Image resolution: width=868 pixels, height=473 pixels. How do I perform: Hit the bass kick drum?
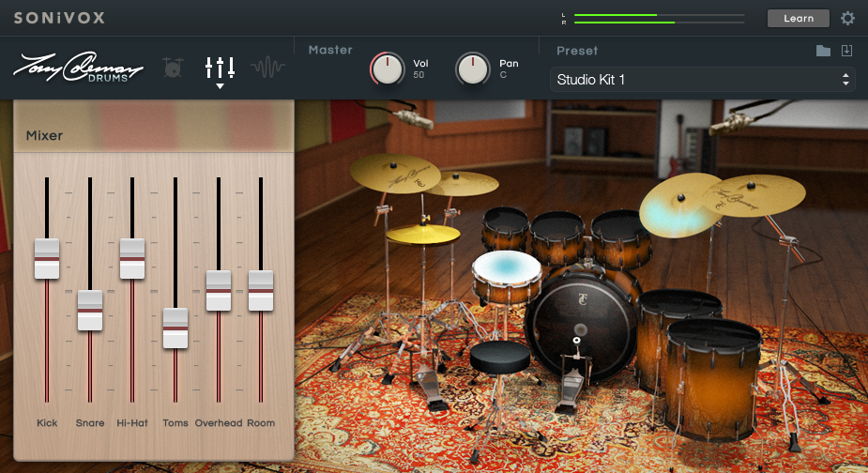(580, 324)
